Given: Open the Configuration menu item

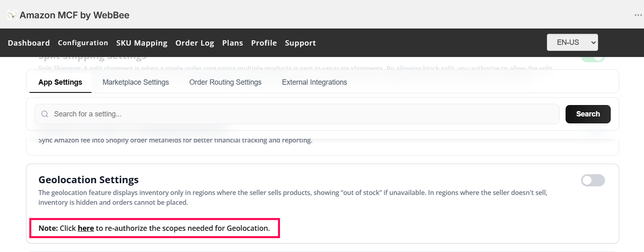Looking at the screenshot, I should point(83,43).
